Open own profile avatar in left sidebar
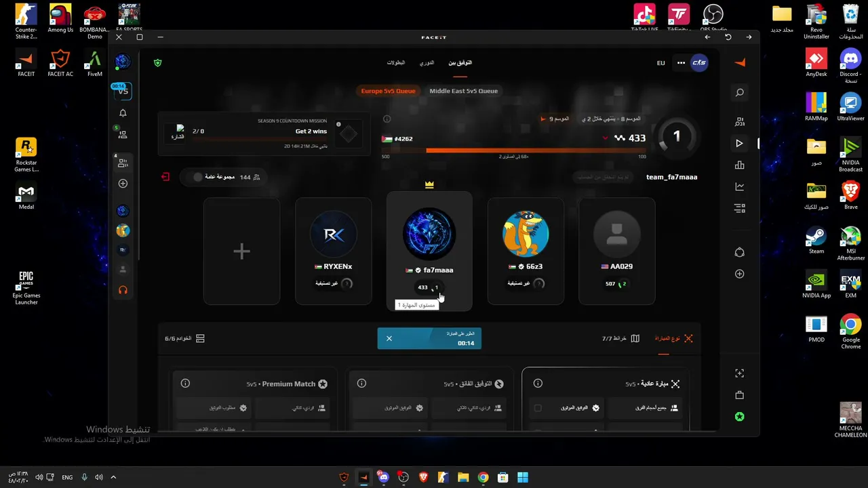Image resolution: width=868 pixels, height=488 pixels. (122, 62)
